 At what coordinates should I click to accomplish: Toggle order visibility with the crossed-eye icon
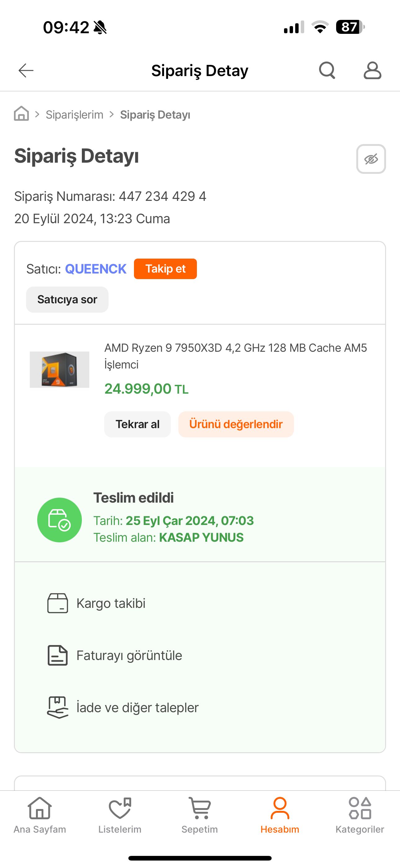click(x=371, y=159)
